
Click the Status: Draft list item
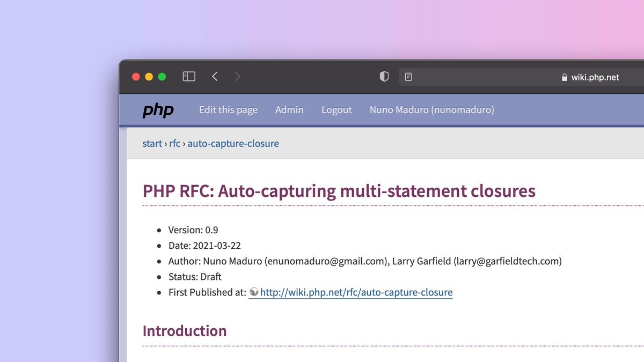click(195, 277)
